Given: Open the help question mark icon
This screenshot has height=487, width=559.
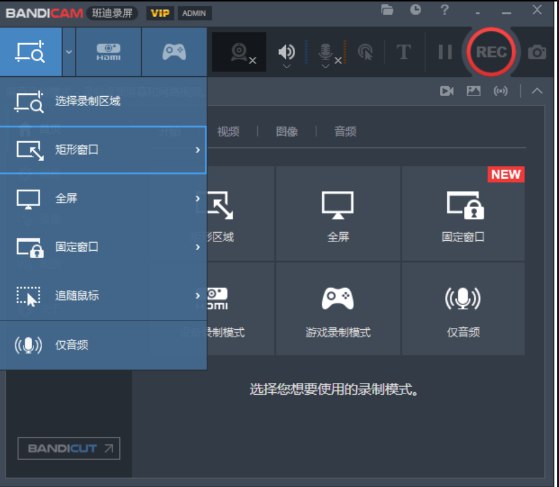Looking at the screenshot, I should (444, 10).
